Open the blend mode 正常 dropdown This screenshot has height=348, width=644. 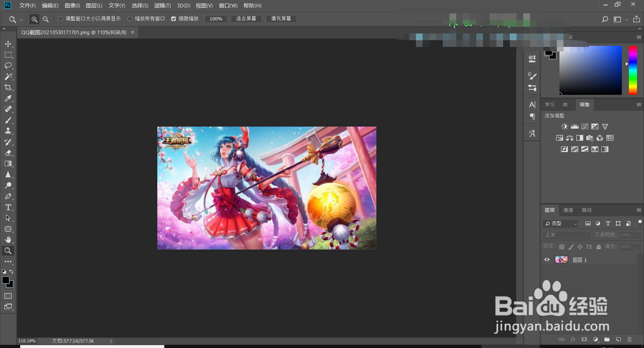tap(567, 235)
